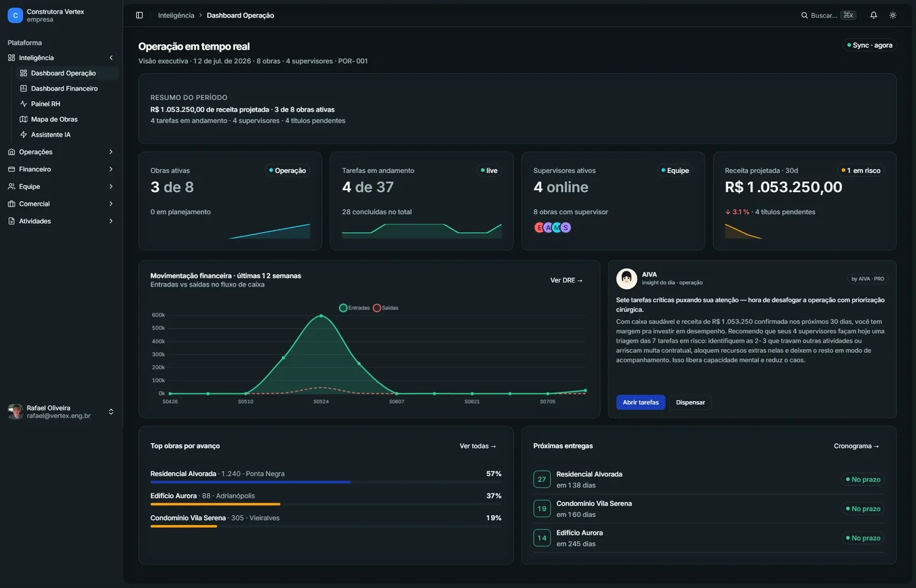
Task: Click the Construtora Vertex logo icon
Action: tap(15, 15)
